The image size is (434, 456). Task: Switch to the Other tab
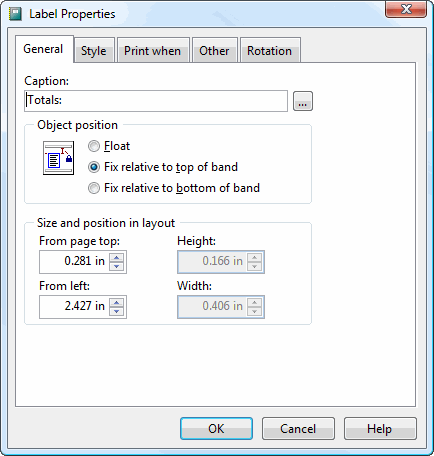point(214,50)
